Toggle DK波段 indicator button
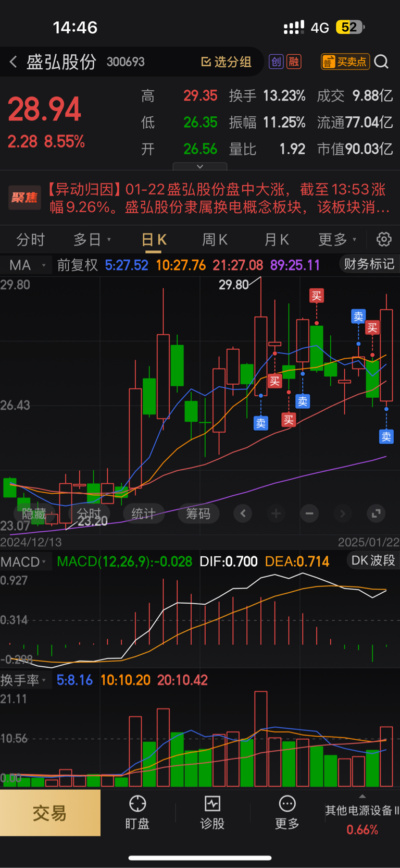Viewport: 400px width, 868px height. (373, 560)
